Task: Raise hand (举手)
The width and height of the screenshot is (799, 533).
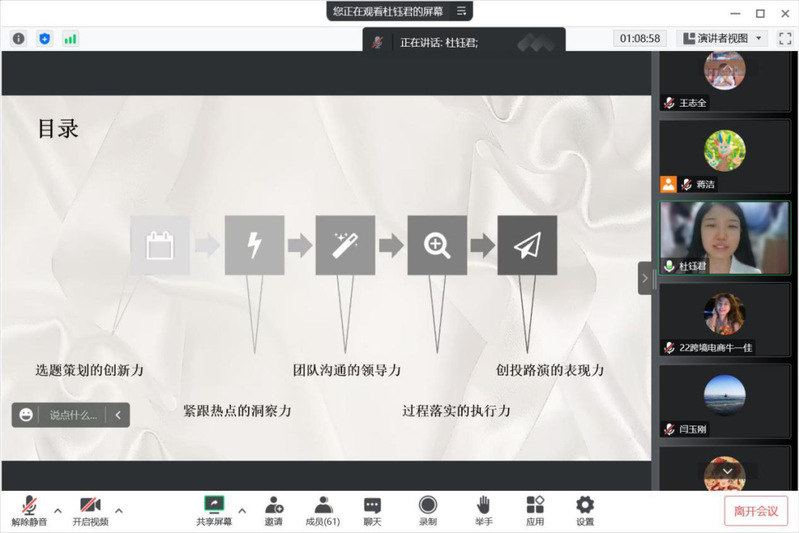Action: click(x=483, y=510)
